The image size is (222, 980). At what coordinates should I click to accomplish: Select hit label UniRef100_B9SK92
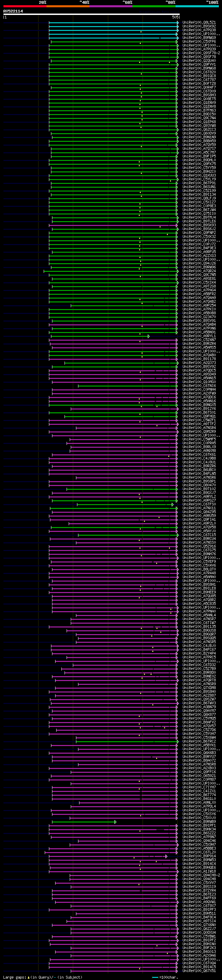click(199, 26)
